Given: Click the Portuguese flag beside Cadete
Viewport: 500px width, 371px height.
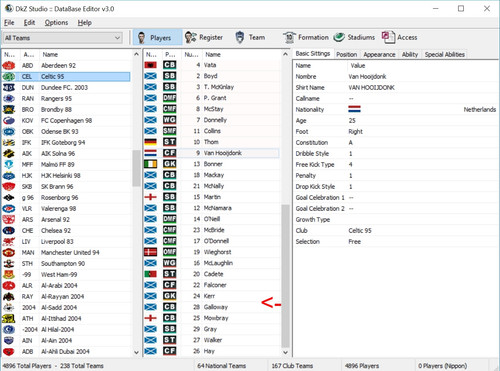Looking at the screenshot, I should 151,274.
